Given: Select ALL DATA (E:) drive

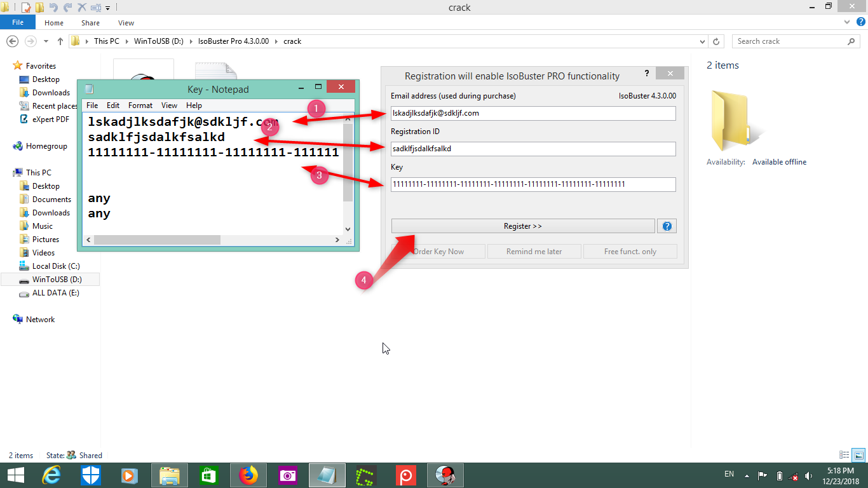Looking at the screenshot, I should tap(56, 293).
